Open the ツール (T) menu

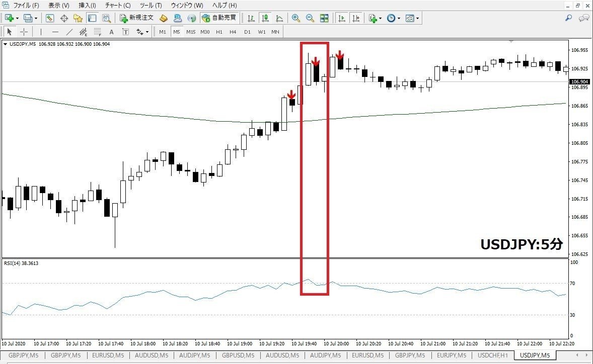(151, 6)
